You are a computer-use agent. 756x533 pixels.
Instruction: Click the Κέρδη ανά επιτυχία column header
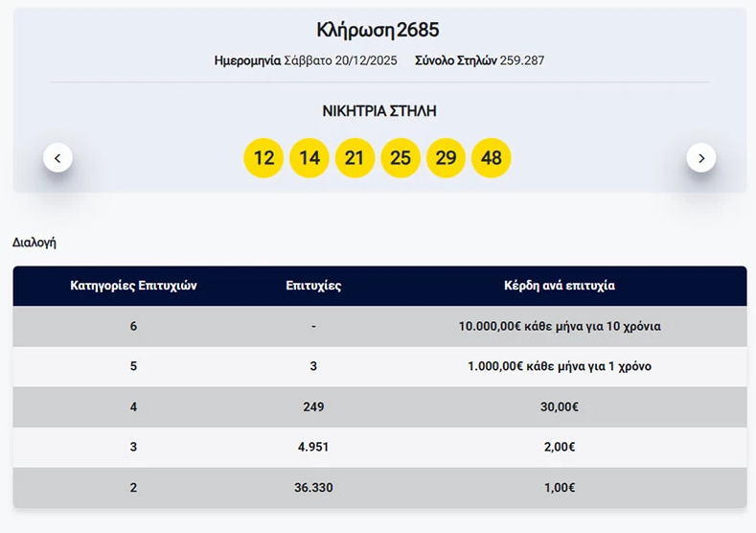pyautogui.click(x=560, y=286)
